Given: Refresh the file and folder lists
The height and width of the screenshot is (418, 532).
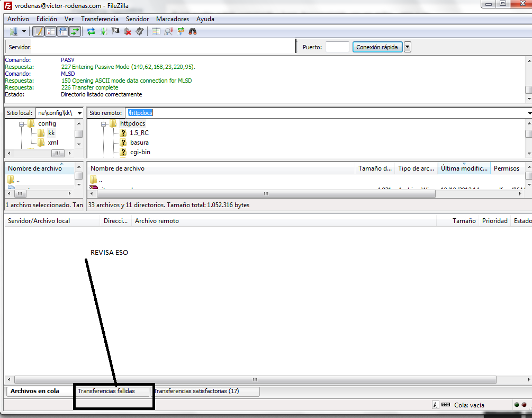Looking at the screenshot, I should click(91, 32).
